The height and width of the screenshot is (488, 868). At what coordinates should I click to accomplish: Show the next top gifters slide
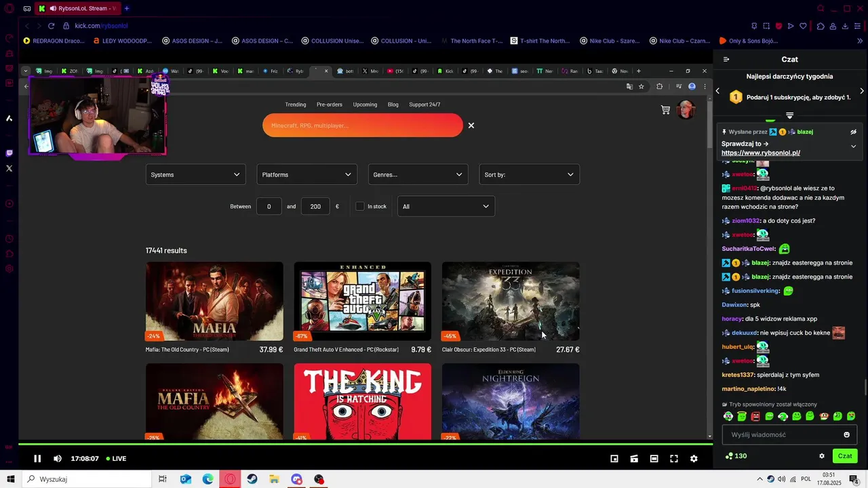(x=862, y=91)
